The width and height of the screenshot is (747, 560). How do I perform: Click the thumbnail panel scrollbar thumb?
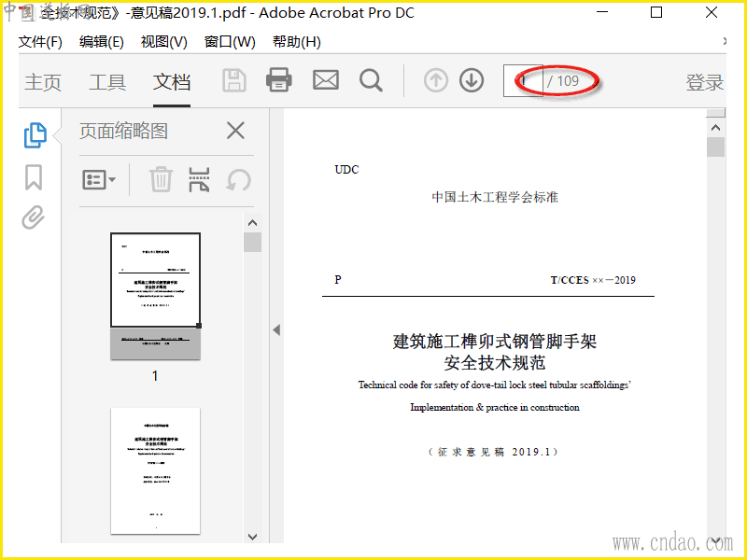tap(252, 242)
